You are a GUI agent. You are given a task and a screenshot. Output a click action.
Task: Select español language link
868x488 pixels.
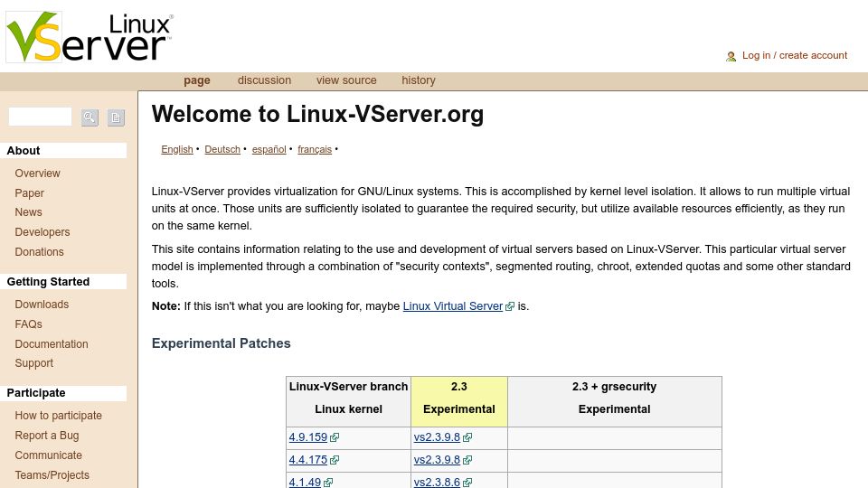(x=269, y=149)
